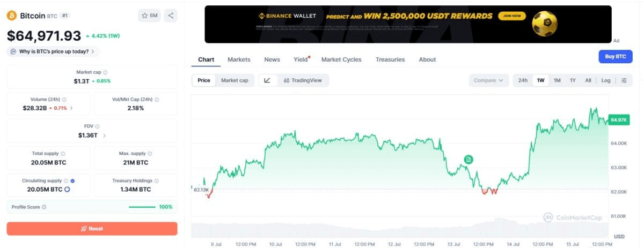The image size is (644, 248).
Task: Open chart settings sliders icon
Action: [x=624, y=80]
